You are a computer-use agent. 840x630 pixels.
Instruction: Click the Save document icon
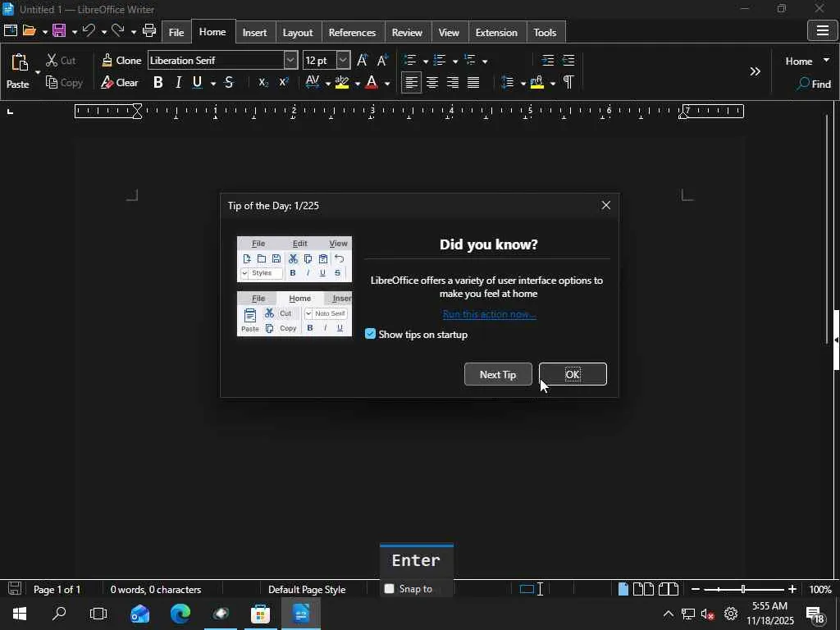(59, 30)
